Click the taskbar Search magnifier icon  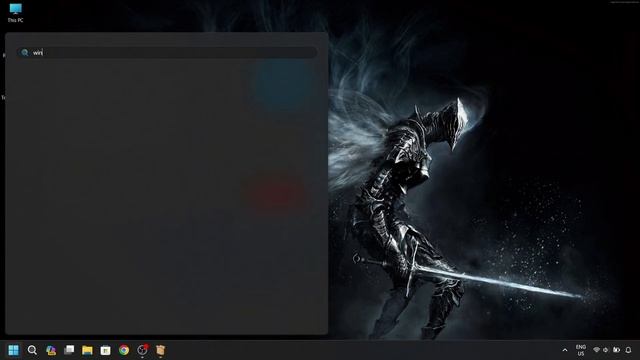[32, 350]
